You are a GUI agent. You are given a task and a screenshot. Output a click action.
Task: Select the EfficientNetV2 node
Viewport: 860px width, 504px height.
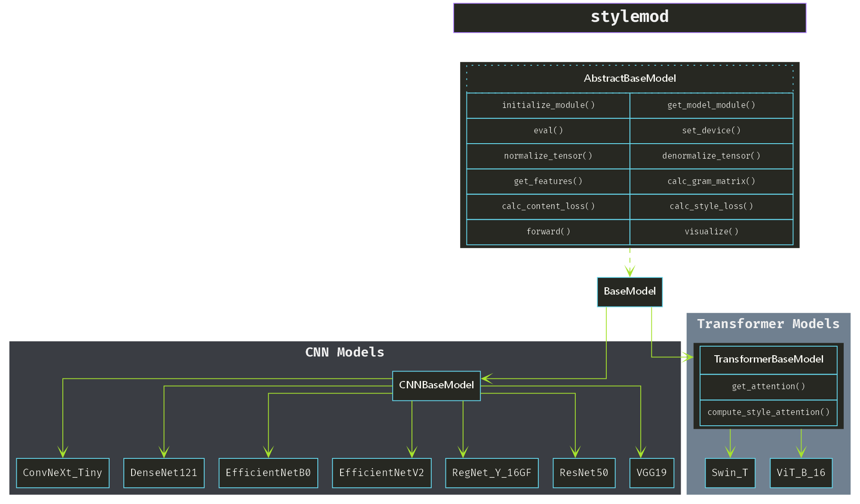[382, 473]
